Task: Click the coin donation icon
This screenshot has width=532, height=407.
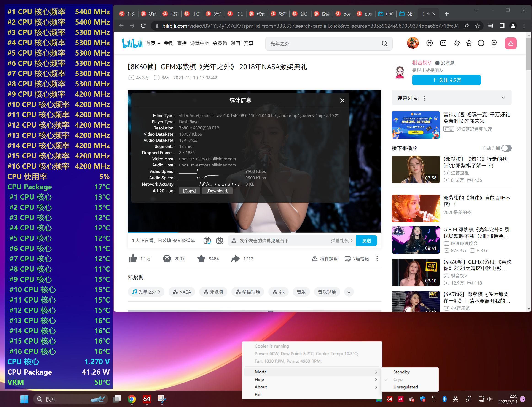Action: 167,259
